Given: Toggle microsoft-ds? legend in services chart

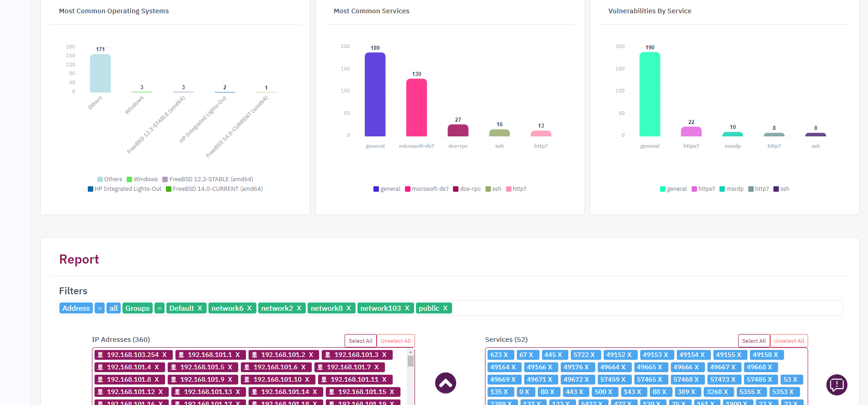Looking at the screenshot, I should click(x=427, y=189).
